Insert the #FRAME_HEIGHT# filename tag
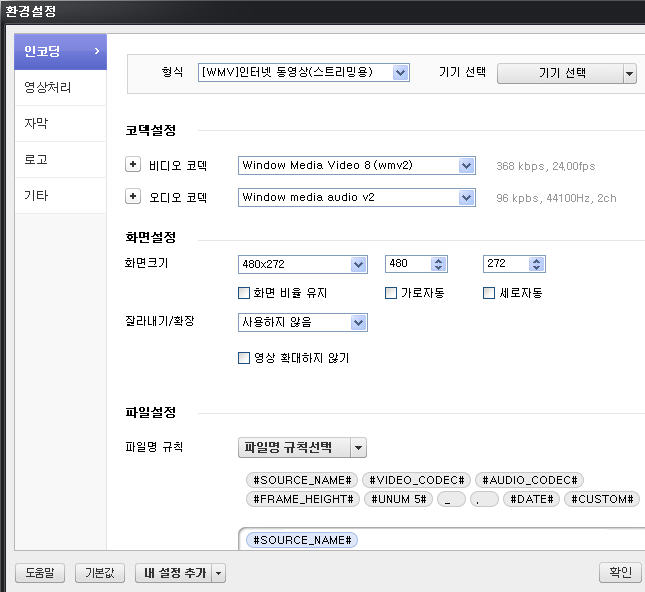 click(303, 499)
